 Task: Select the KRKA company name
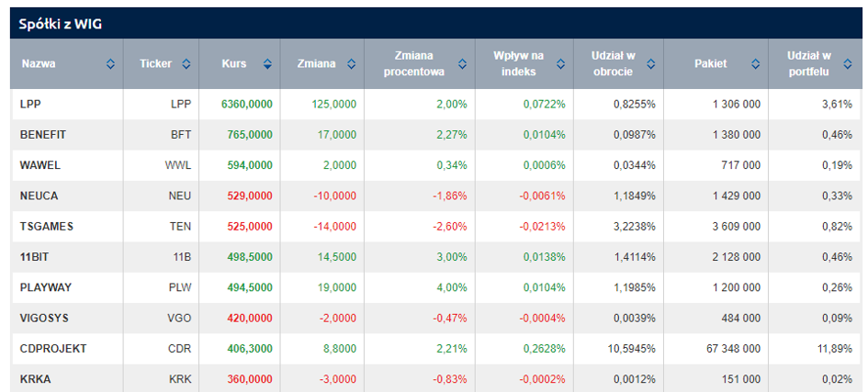coord(36,379)
